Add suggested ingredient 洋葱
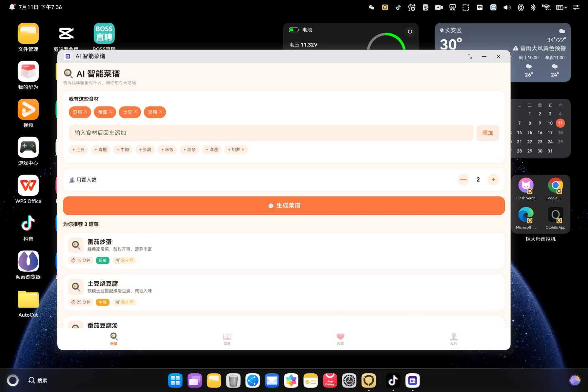Viewport: 588px width, 392px height. [x=212, y=149]
